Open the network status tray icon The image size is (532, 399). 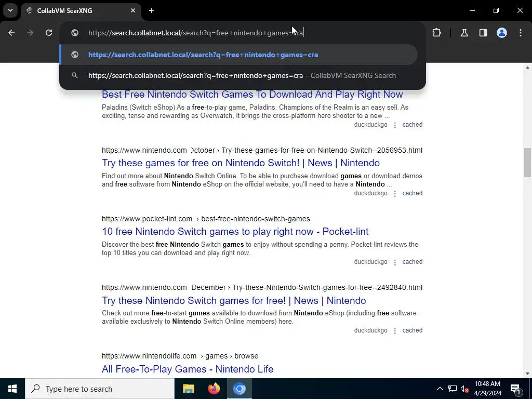point(453,389)
